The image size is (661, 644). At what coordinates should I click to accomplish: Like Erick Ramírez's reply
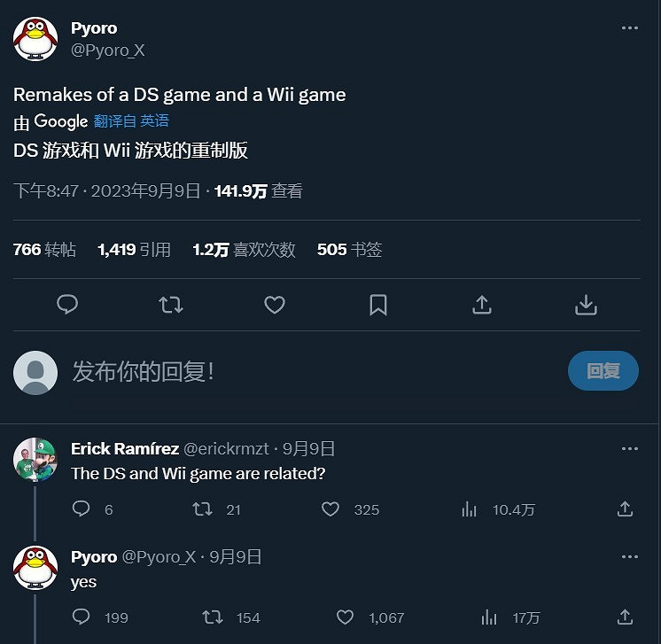point(330,509)
